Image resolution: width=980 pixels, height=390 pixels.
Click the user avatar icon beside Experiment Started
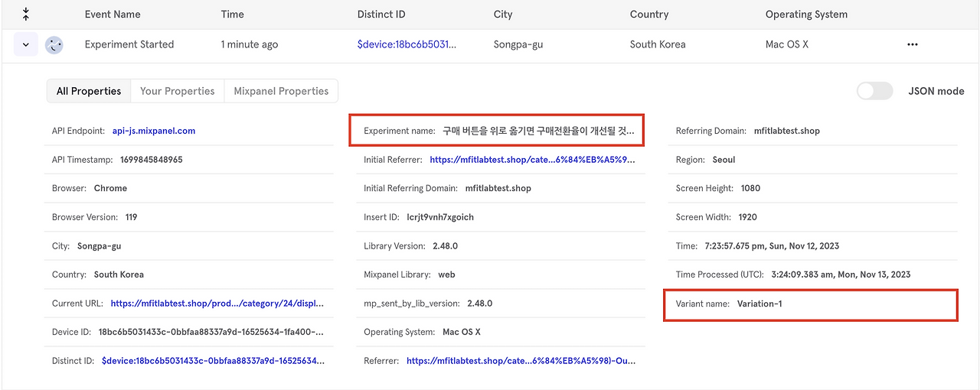pos(54,45)
